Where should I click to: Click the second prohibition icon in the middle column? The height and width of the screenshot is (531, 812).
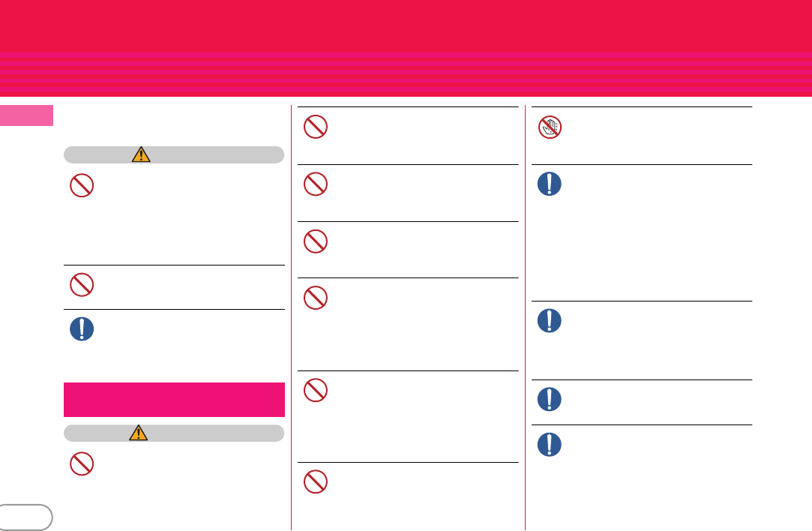[316, 184]
